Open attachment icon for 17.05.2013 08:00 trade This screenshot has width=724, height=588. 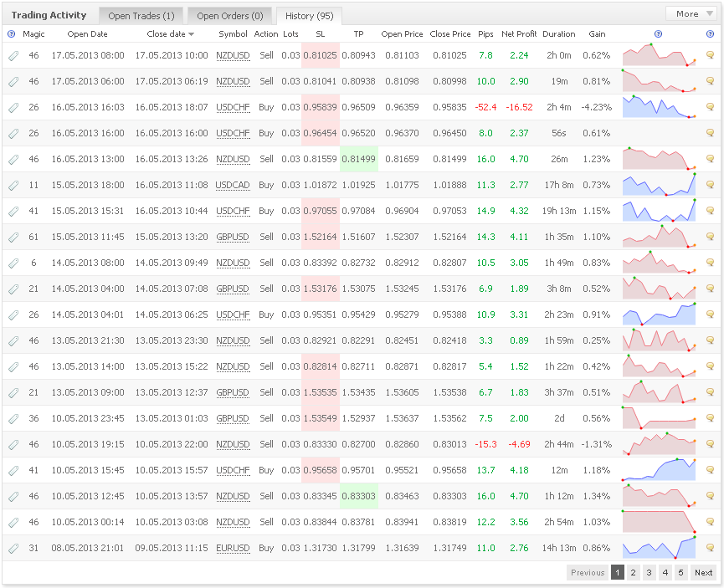14,56
